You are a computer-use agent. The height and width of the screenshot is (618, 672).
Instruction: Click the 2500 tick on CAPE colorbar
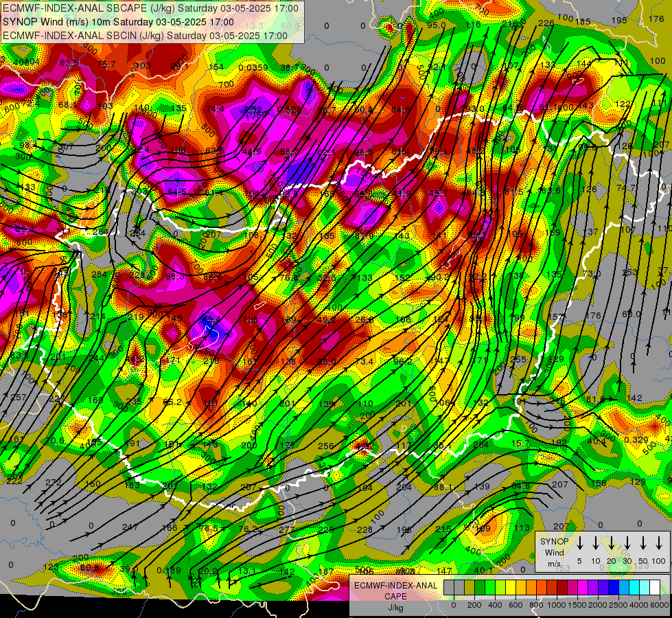pos(619,605)
